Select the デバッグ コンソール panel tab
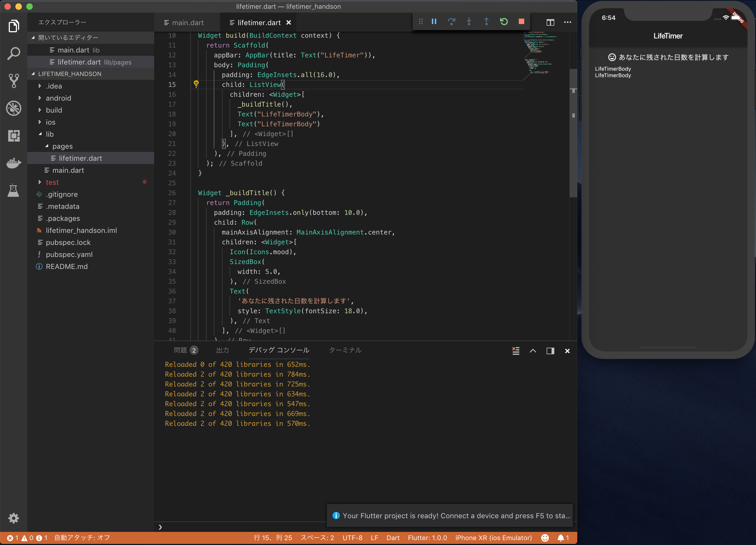 279,350
